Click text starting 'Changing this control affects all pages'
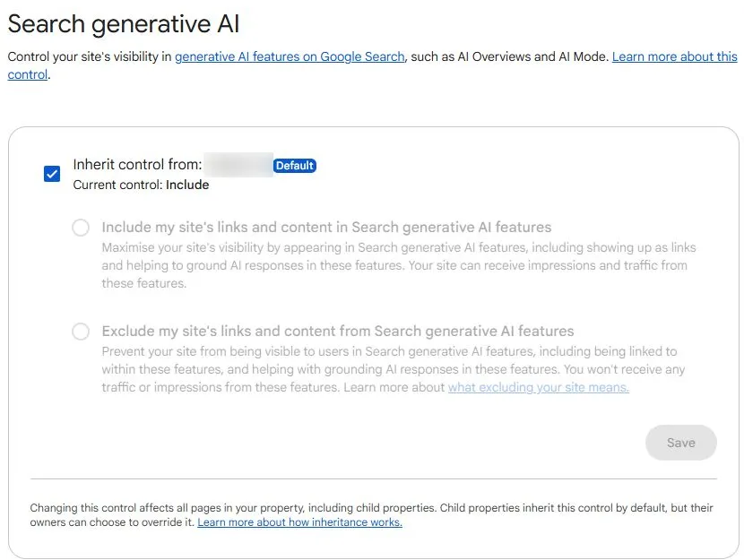Viewport: 744px width, 560px height. tap(371, 515)
